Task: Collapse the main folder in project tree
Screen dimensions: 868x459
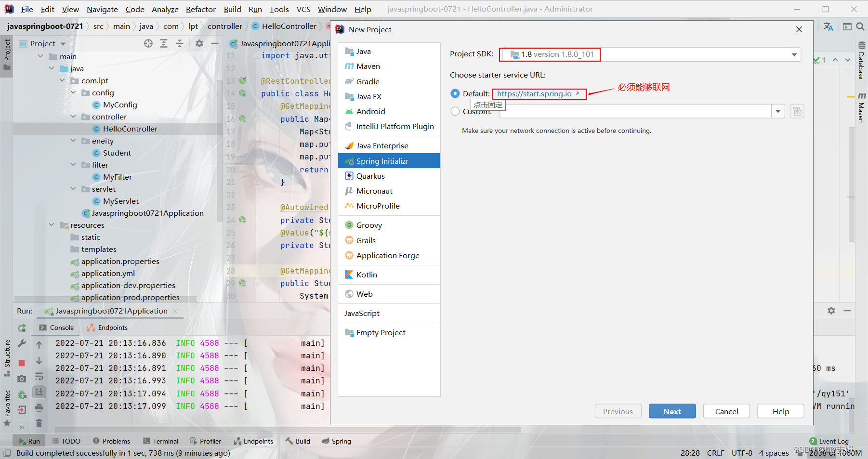Action: (40, 56)
